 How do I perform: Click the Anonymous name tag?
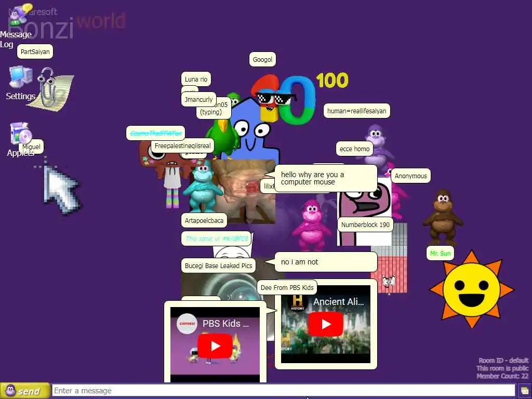coord(411,176)
